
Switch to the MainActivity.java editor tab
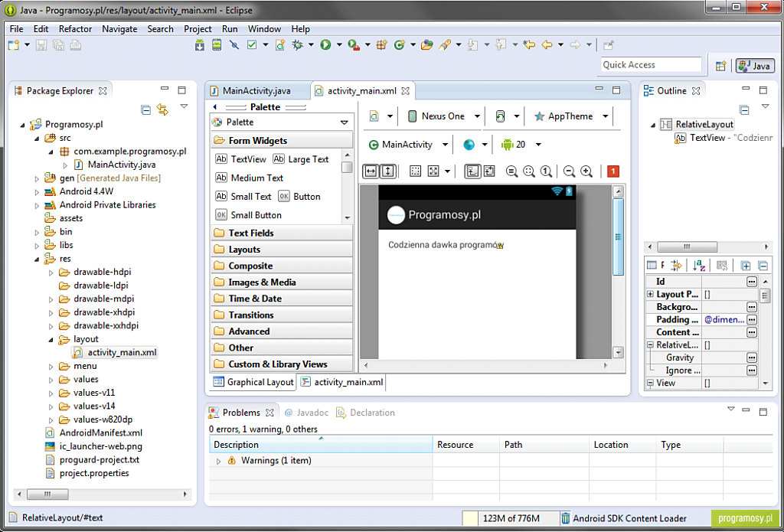point(257,91)
